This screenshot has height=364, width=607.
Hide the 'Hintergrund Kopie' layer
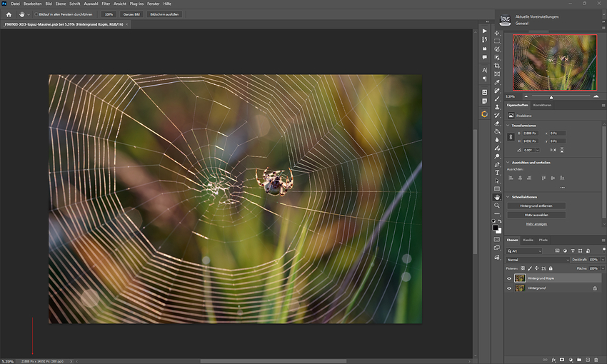[509, 278]
